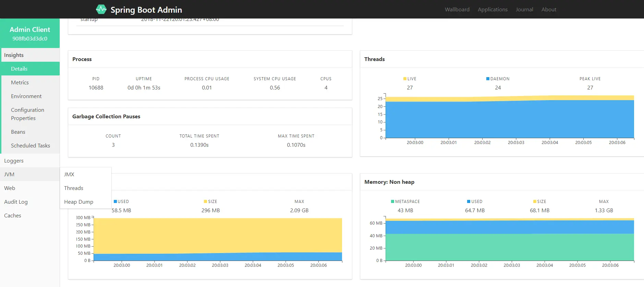Viewport: 644px width, 287px height.
Task: Expand the JVM sidebar section
Action: (x=30, y=174)
